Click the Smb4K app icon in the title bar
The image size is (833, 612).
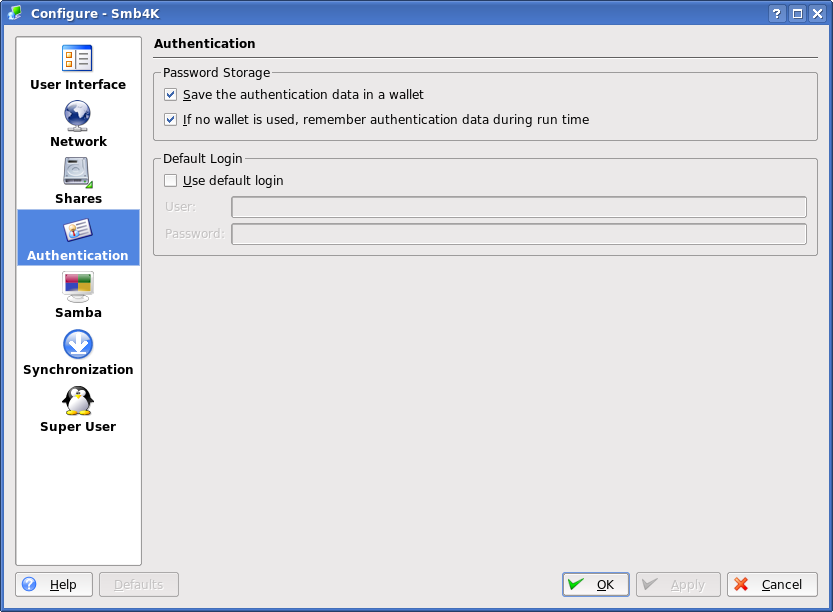pos(15,13)
